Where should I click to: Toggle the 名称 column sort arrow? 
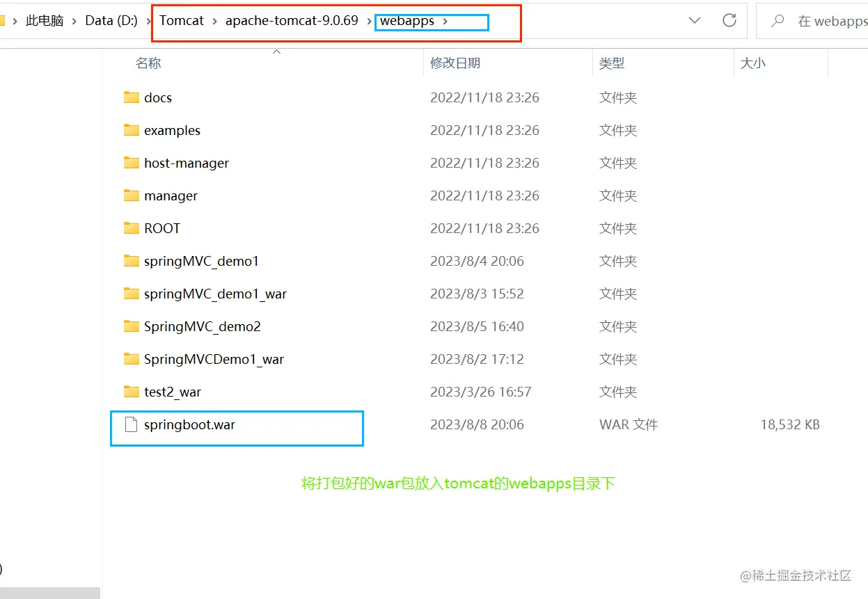point(276,51)
